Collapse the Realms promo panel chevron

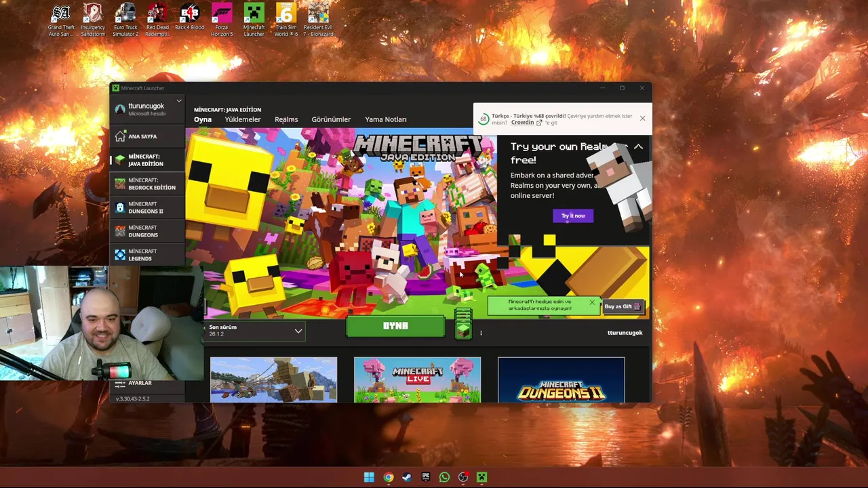(638, 147)
